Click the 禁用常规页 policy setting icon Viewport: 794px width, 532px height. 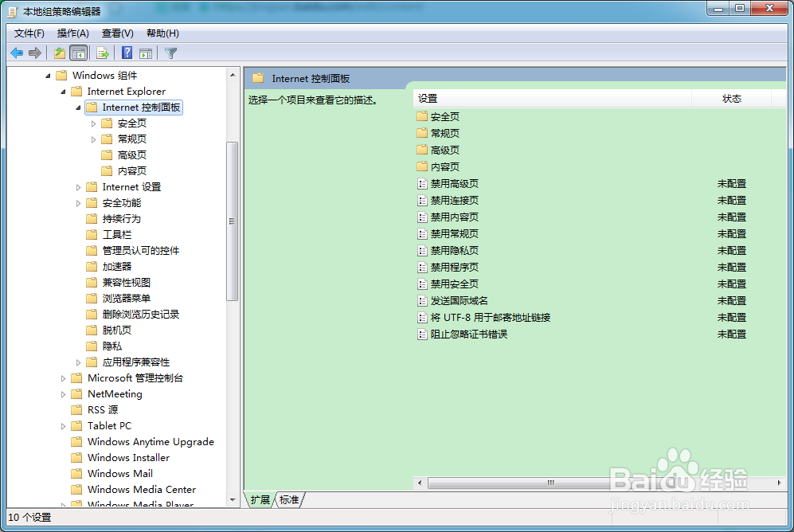click(422, 234)
